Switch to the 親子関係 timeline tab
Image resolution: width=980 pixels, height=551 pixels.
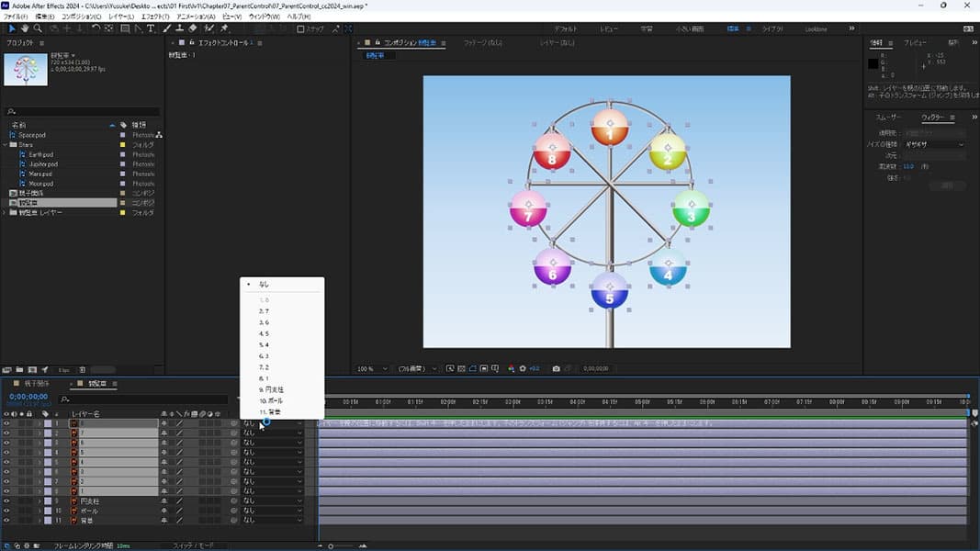point(36,383)
